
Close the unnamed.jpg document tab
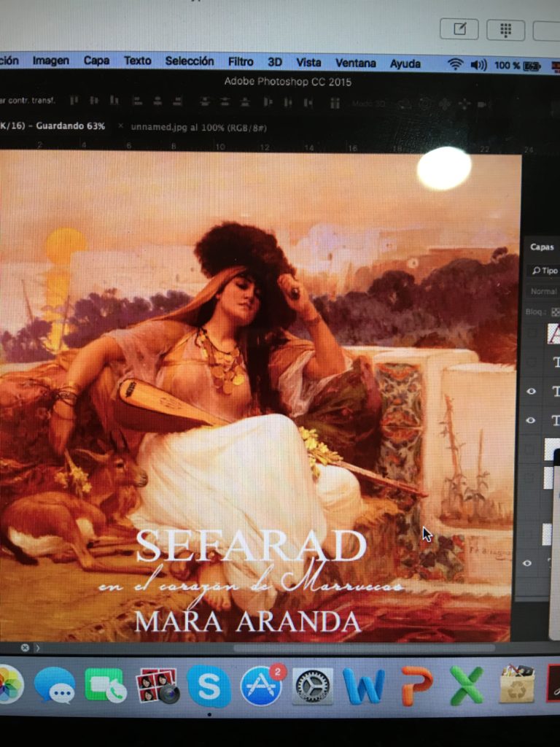click(121, 126)
